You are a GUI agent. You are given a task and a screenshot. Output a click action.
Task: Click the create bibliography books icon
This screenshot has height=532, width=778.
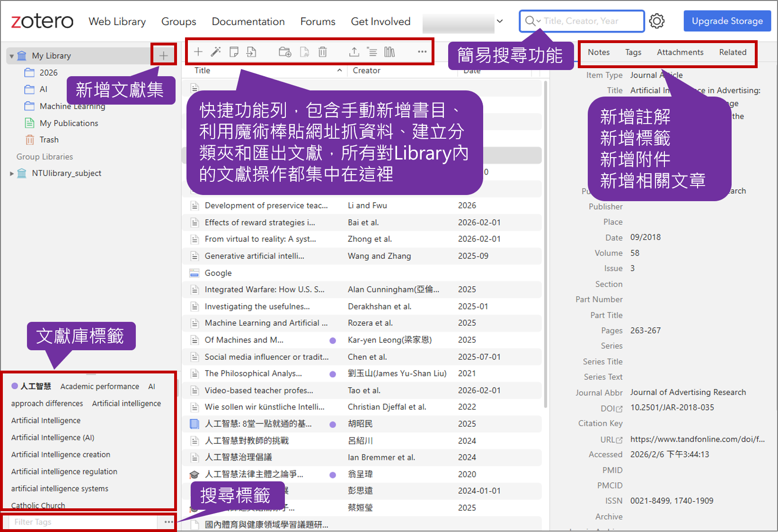point(389,52)
